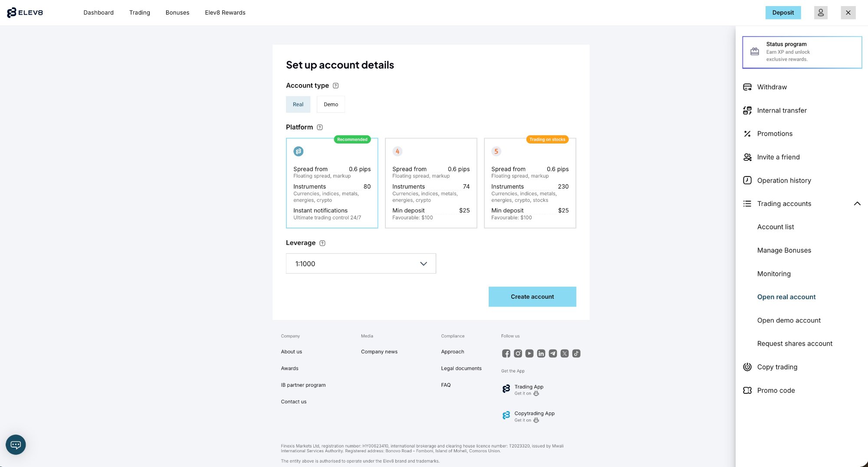
Task: Open the Elev8 Rewards tab
Action: point(225,13)
